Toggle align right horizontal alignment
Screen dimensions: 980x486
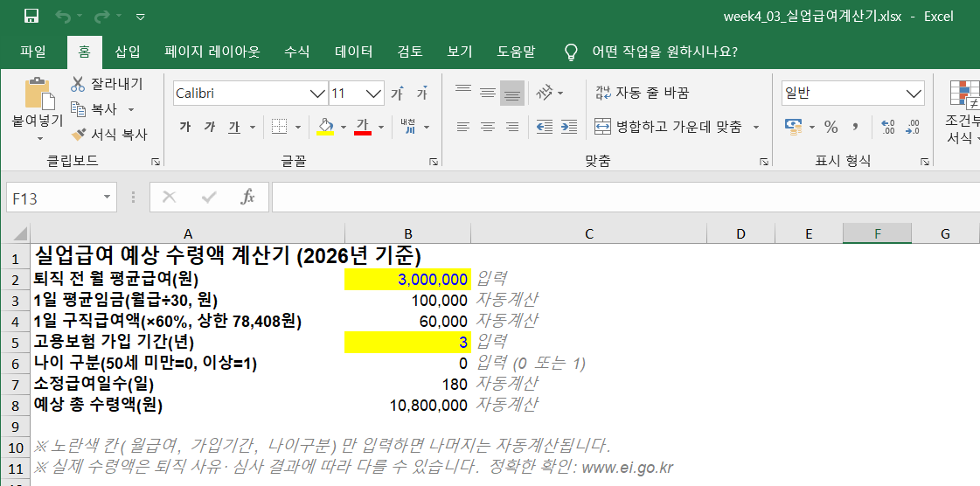[x=512, y=127]
